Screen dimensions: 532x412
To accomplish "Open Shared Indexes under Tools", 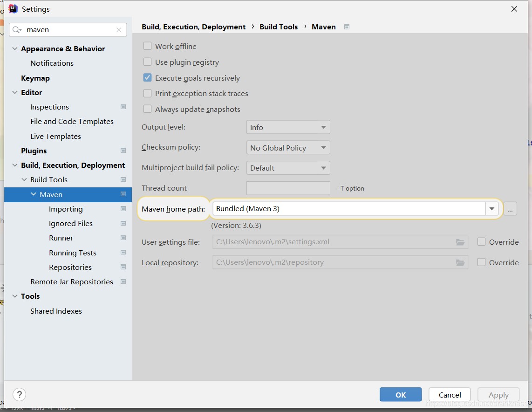I will click(x=56, y=311).
